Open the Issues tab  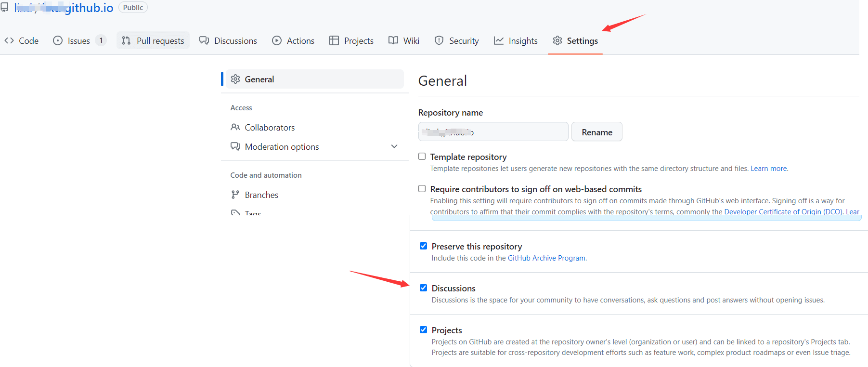(x=79, y=40)
